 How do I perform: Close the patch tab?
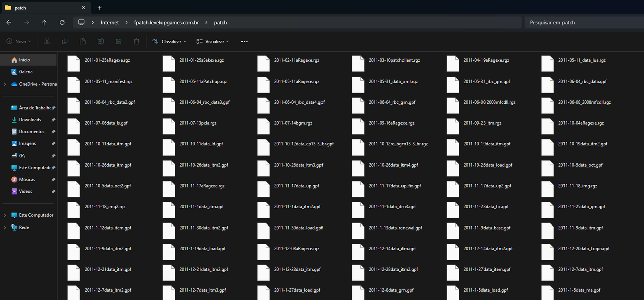pos(83,8)
